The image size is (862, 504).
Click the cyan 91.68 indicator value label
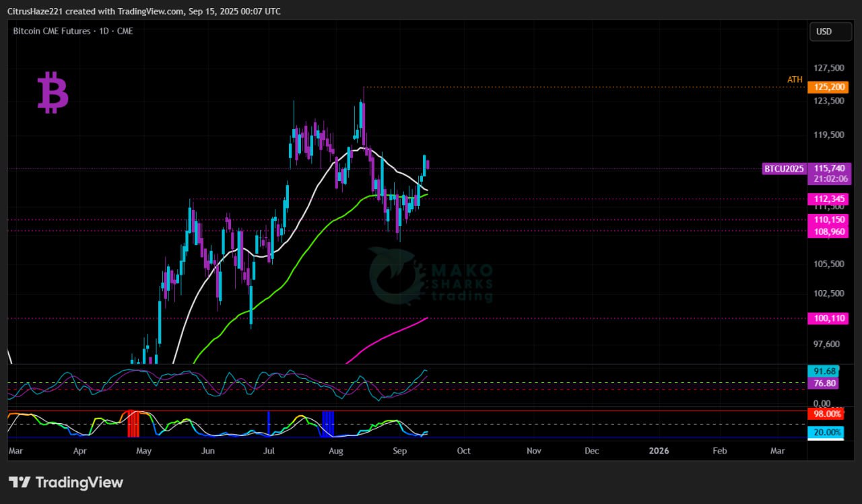coord(824,371)
